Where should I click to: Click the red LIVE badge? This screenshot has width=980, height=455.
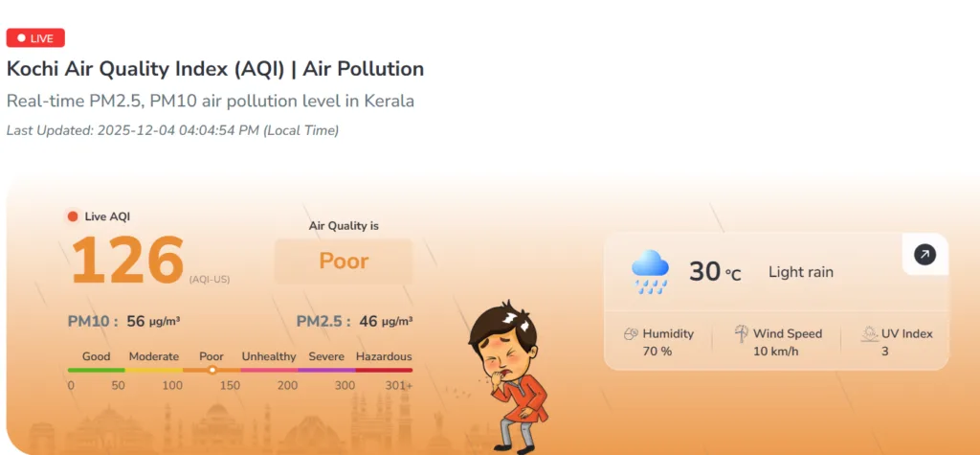(35, 38)
